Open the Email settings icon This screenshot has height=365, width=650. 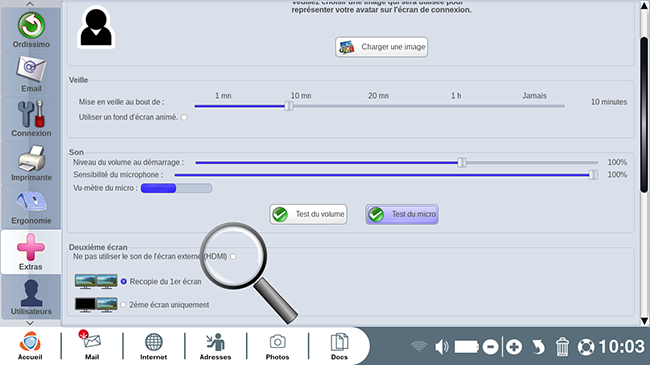coord(31,75)
